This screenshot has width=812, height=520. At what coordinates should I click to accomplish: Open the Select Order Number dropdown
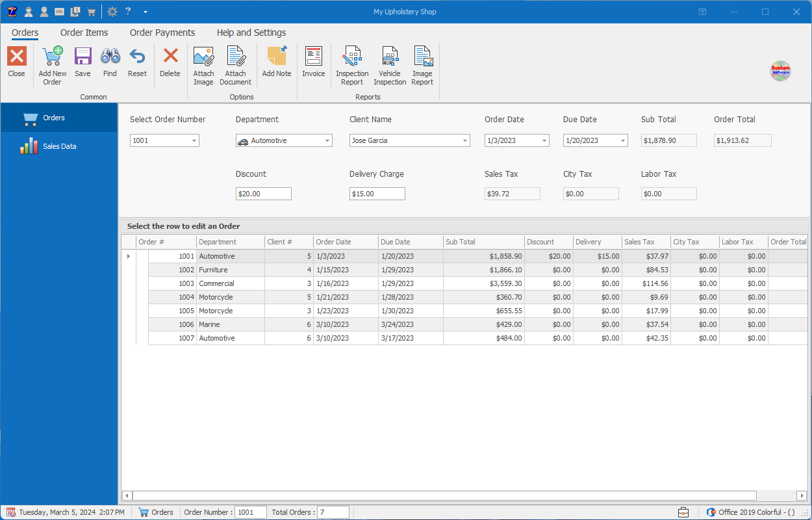[x=193, y=140]
